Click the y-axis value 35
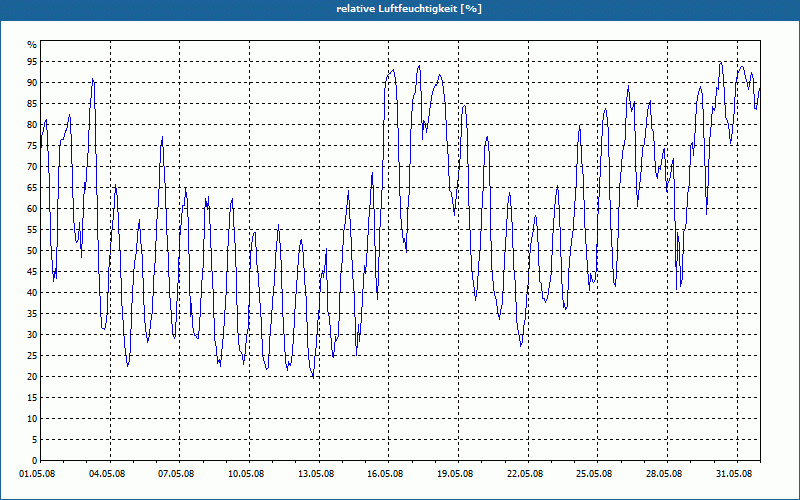Viewport: 800px width, 500px height. [x=32, y=314]
